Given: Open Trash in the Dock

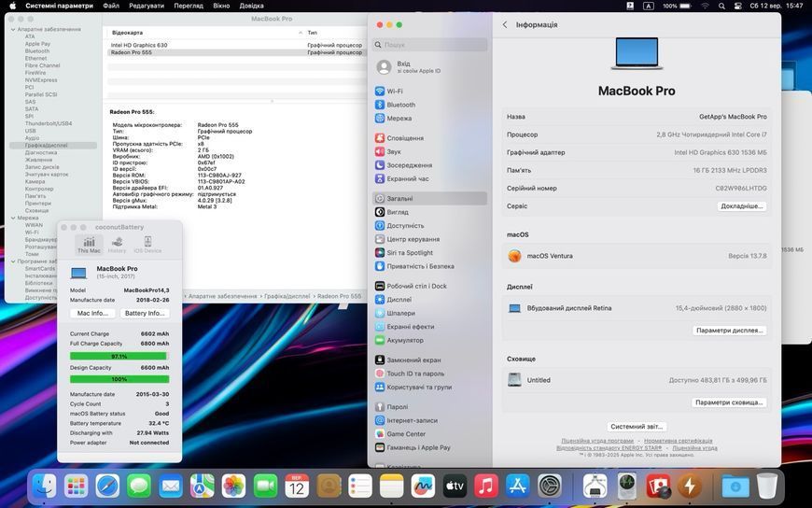Looking at the screenshot, I should (767, 487).
